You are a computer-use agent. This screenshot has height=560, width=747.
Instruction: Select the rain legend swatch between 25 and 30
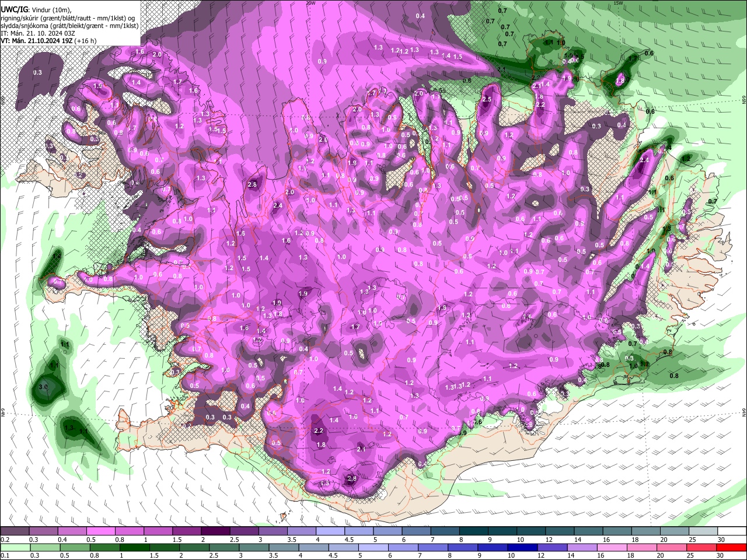[x=702, y=547]
